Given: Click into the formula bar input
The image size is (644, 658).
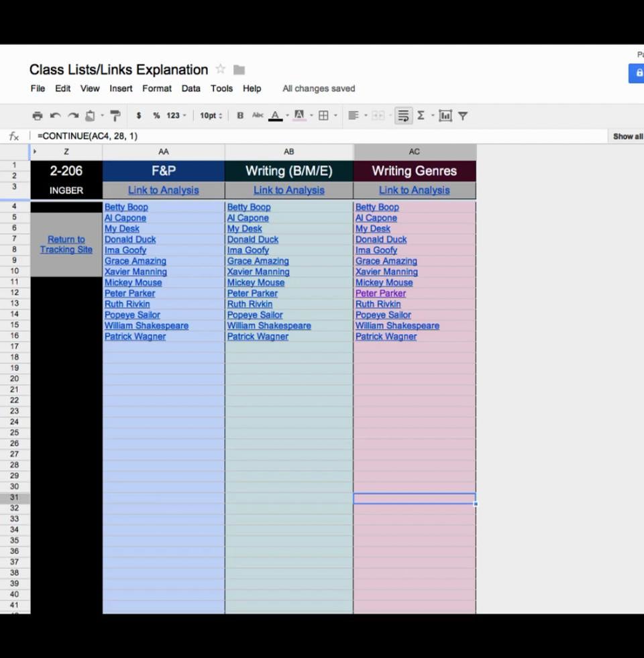Looking at the screenshot, I should (x=319, y=136).
